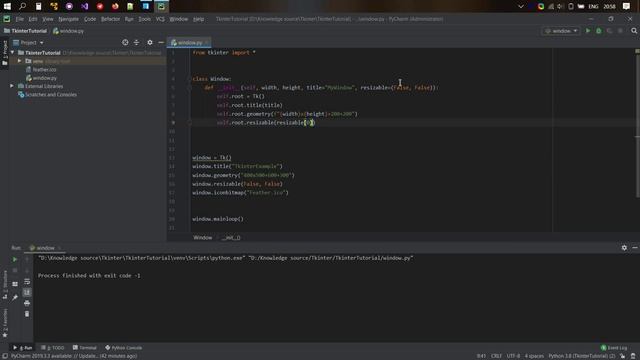Collapse the TkinterTutorial root folder
640x360 pixels.
pos(13,53)
